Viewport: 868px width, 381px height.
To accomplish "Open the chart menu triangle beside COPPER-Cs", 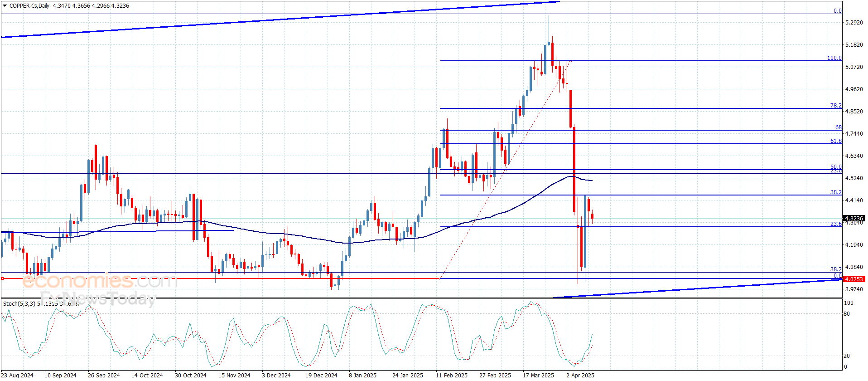I will coord(5,6).
